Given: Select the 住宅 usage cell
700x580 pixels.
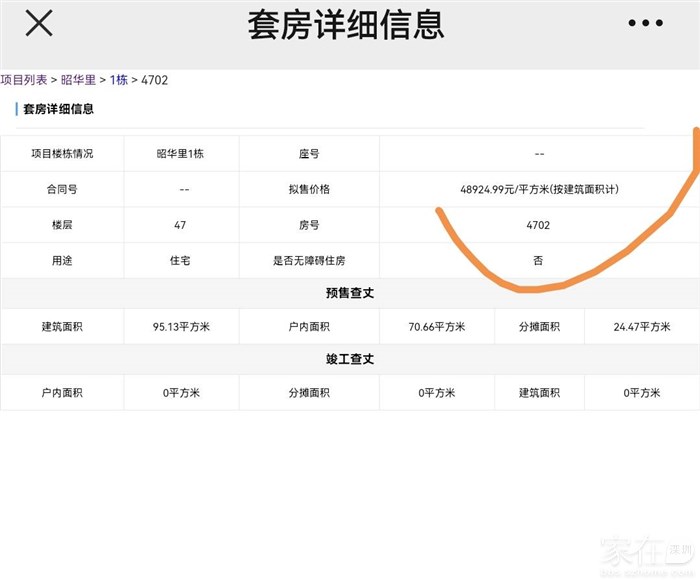Looking at the screenshot, I should [x=181, y=260].
